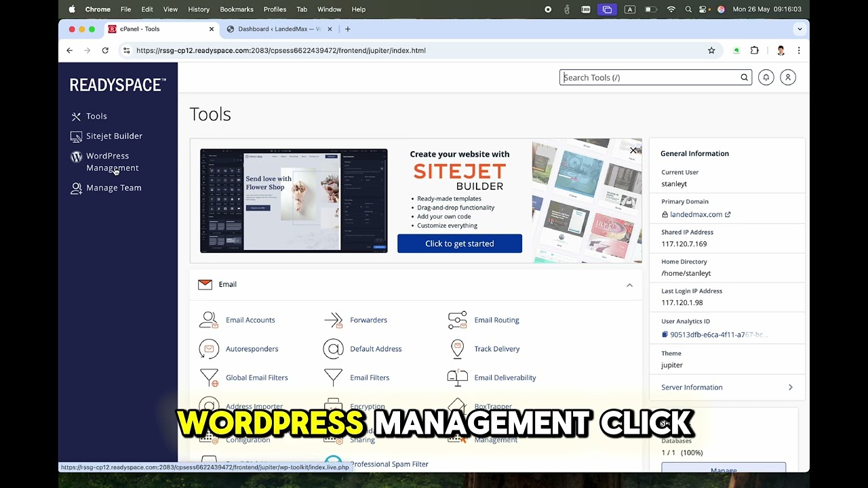This screenshot has width=868, height=488.
Task: Open the Profiles menu
Action: point(275,9)
